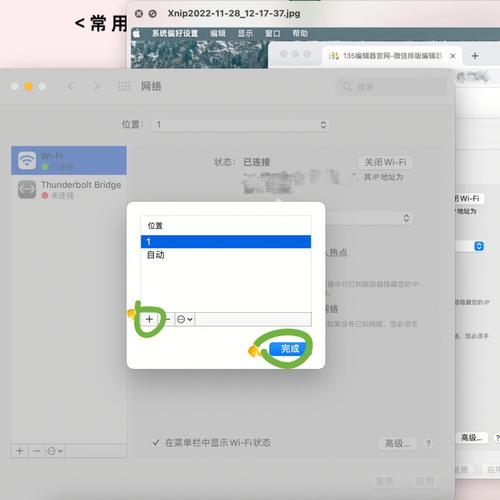This screenshot has width=500, height=500.
Task: Show all preferences grid icon
Action: pos(124,86)
